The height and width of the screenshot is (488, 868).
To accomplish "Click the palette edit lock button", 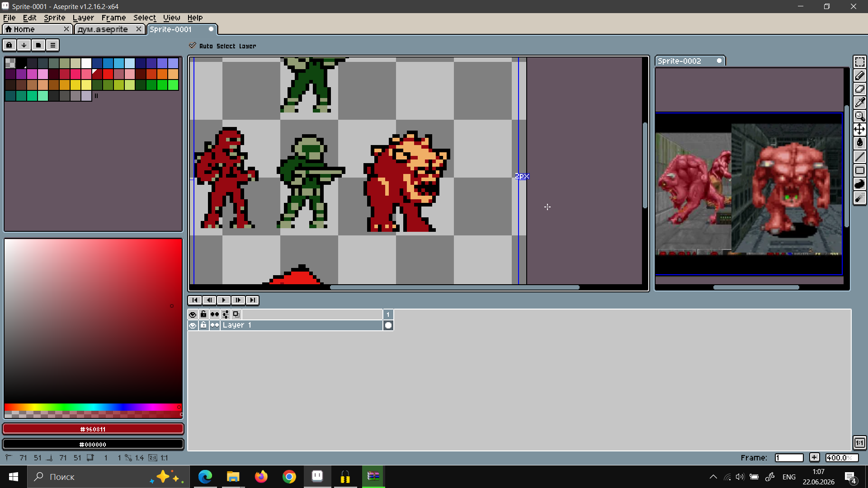I will (9, 45).
